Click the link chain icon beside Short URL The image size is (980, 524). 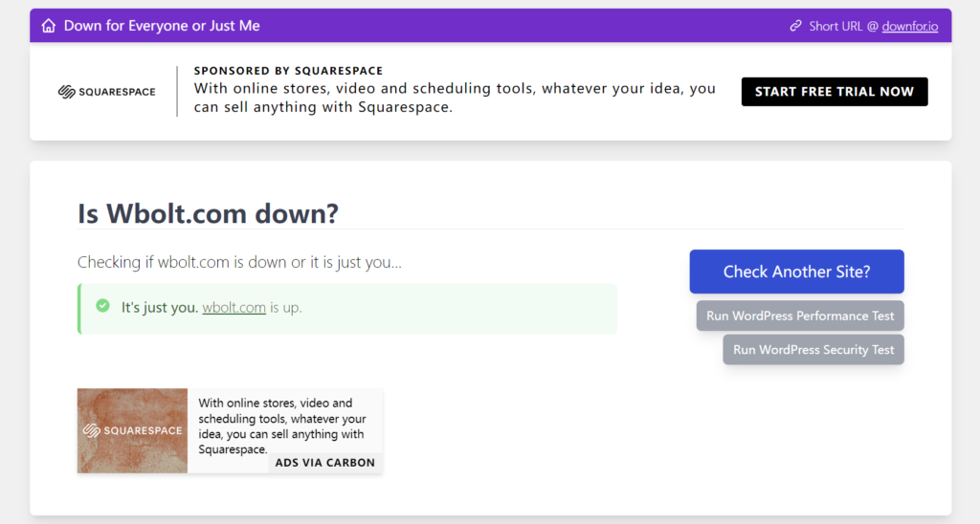pos(795,26)
